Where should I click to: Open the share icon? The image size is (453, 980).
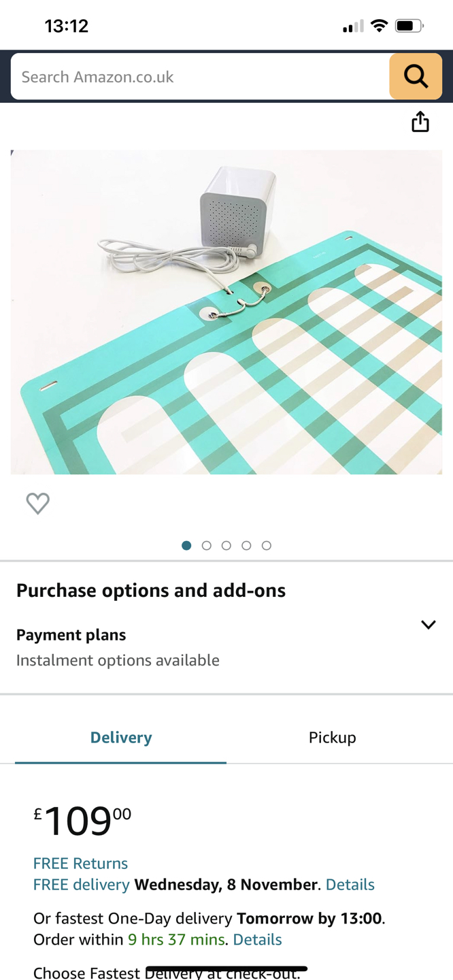point(420,121)
